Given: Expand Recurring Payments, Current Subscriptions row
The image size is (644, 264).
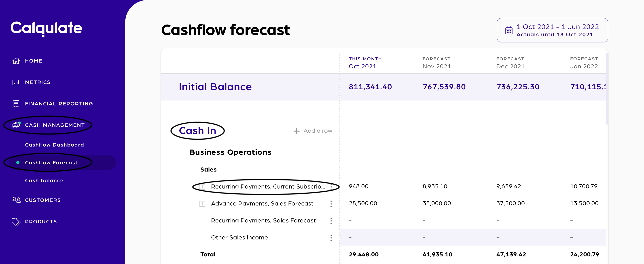Looking at the screenshot, I should click(x=202, y=187).
